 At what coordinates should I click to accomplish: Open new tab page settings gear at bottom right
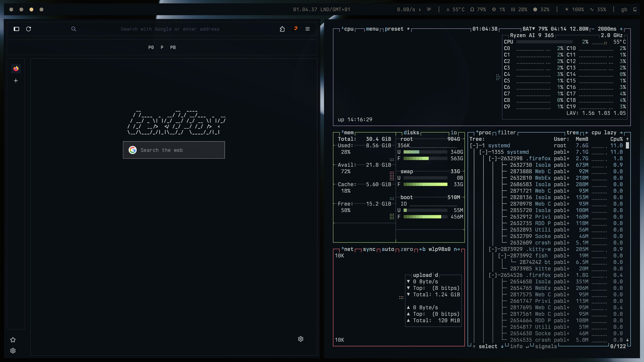click(301, 339)
